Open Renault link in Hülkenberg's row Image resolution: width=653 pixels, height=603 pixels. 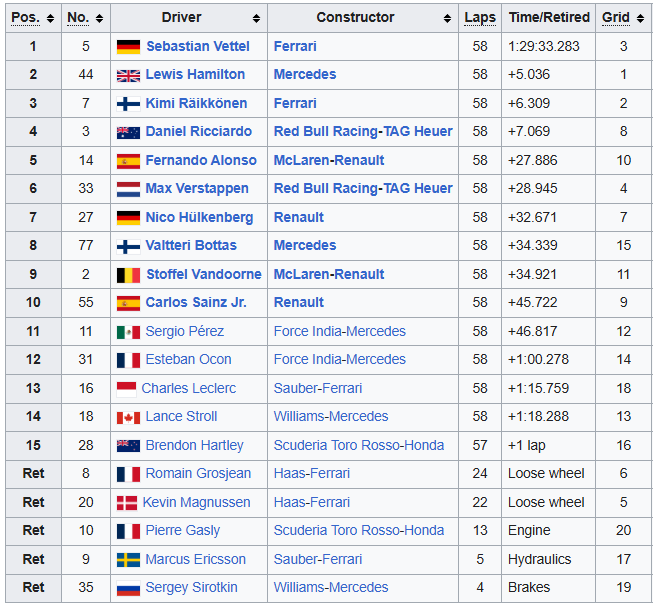point(299,217)
